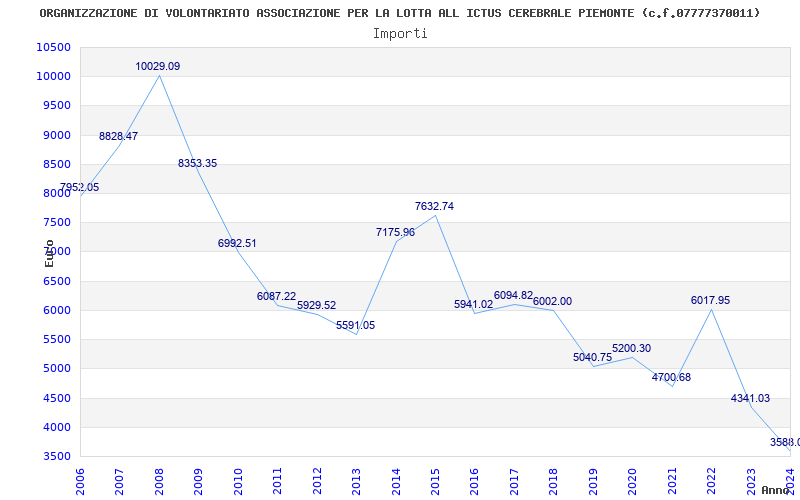800x500 pixels.
Task: Click the 6002.00 value label
Action: [553, 302]
